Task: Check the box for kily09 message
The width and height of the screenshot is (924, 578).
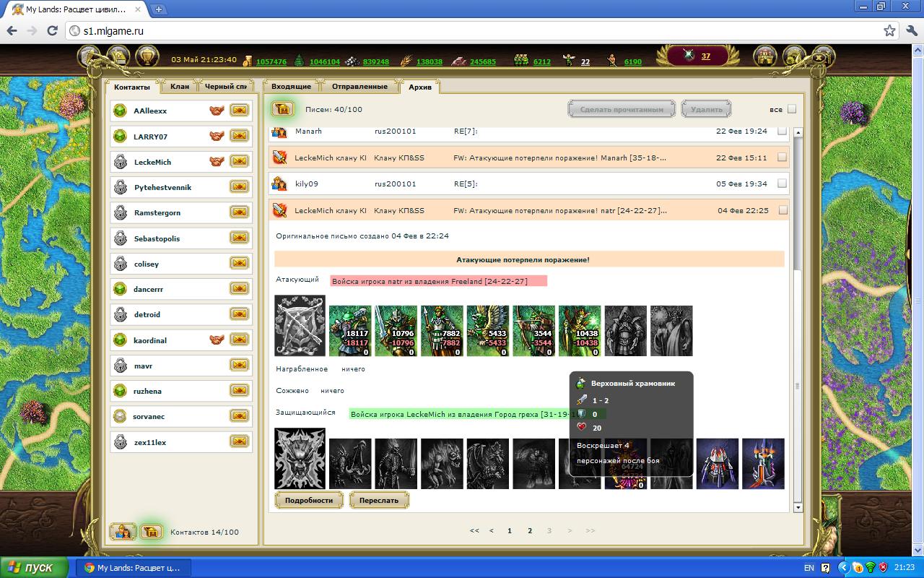Action: pyautogui.click(x=782, y=184)
